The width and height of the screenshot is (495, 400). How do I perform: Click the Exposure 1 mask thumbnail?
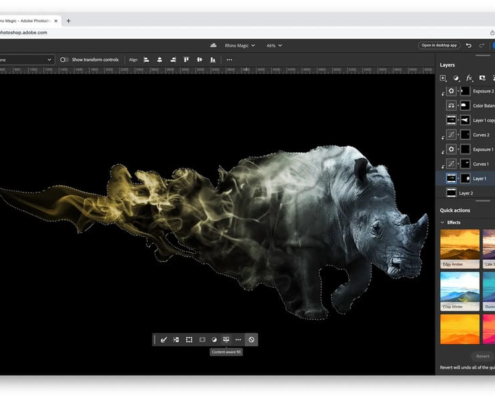click(465, 149)
